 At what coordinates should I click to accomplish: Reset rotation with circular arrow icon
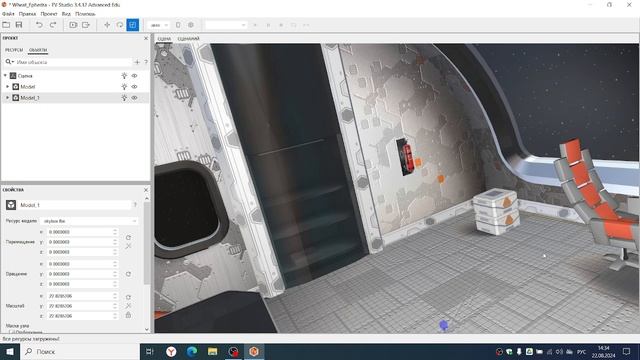click(x=128, y=274)
